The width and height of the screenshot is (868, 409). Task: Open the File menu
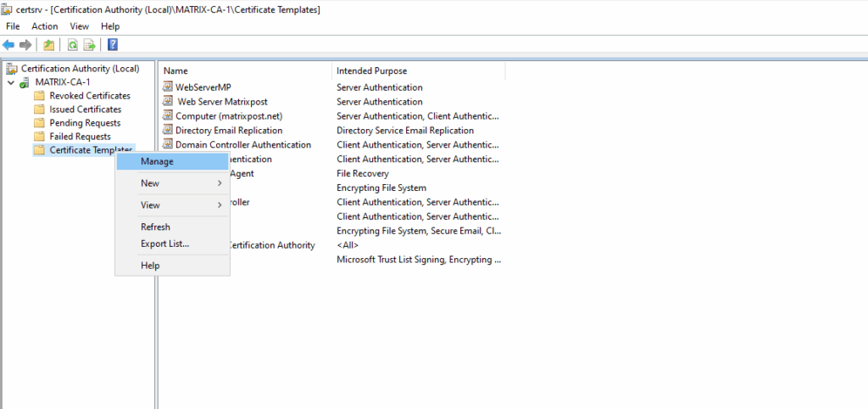point(13,26)
